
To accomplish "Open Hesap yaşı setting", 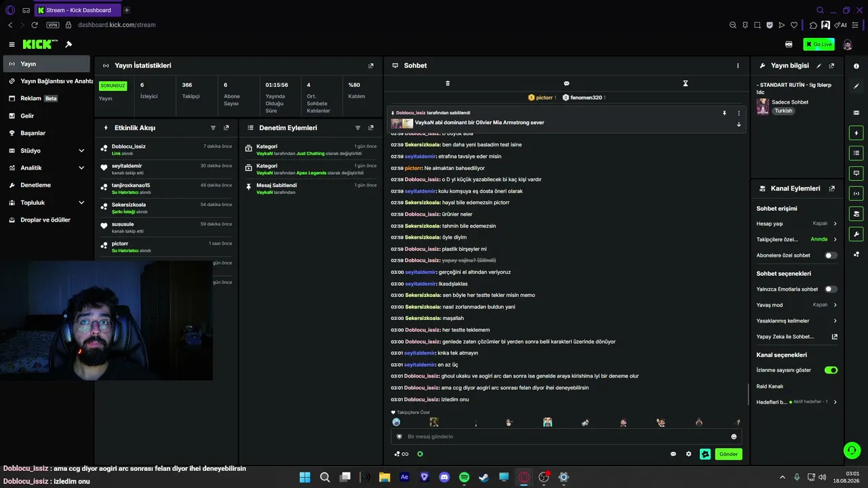I will click(x=797, y=224).
